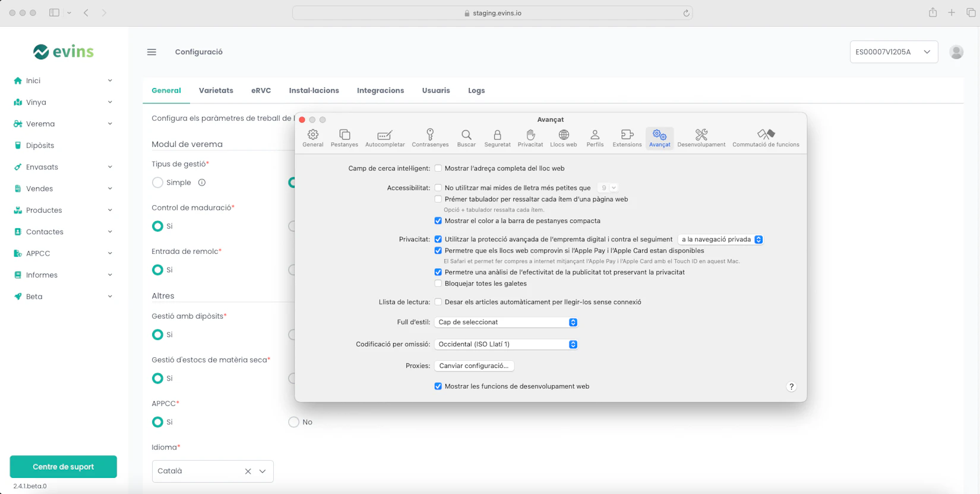980x494 pixels.
Task: Open the Codificació per omissió dropdown
Action: [506, 344]
